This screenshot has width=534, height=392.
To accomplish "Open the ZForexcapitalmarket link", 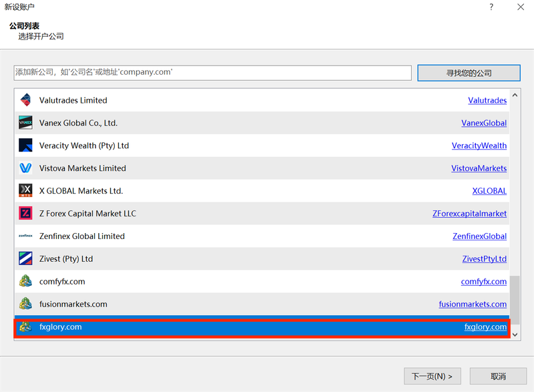I will tap(469, 214).
